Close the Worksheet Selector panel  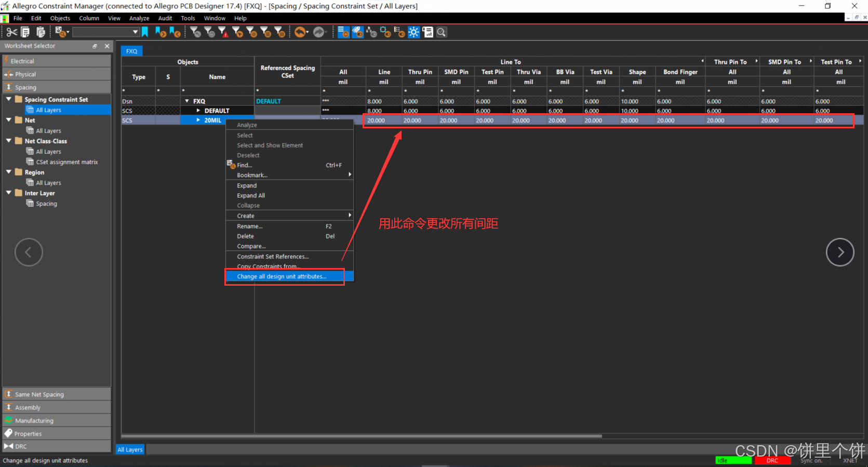click(x=107, y=46)
